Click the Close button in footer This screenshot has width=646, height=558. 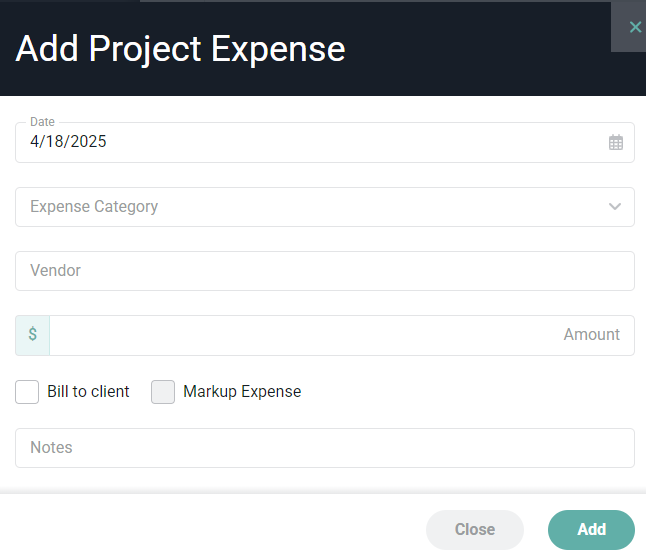pyautogui.click(x=475, y=530)
